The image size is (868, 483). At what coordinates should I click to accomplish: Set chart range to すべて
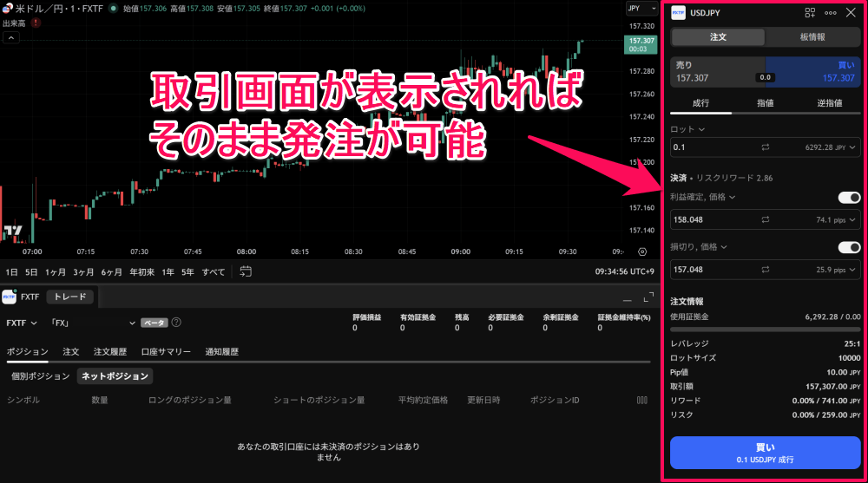(214, 272)
